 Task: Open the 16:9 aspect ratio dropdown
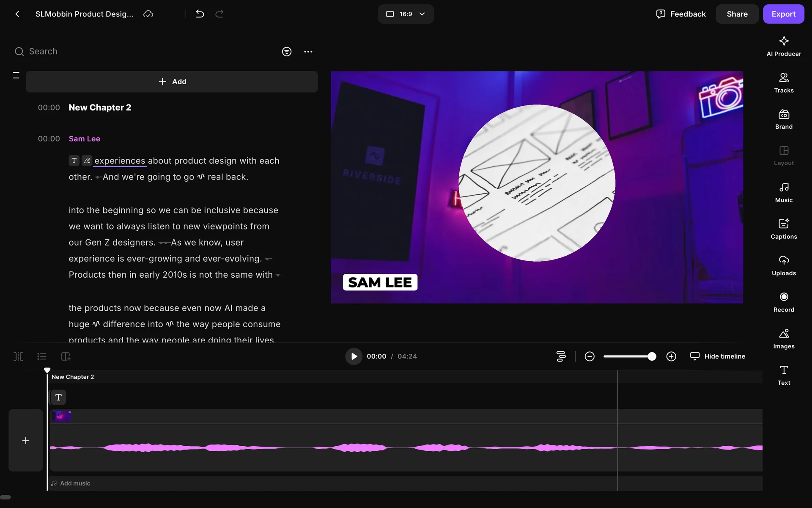[x=405, y=14]
